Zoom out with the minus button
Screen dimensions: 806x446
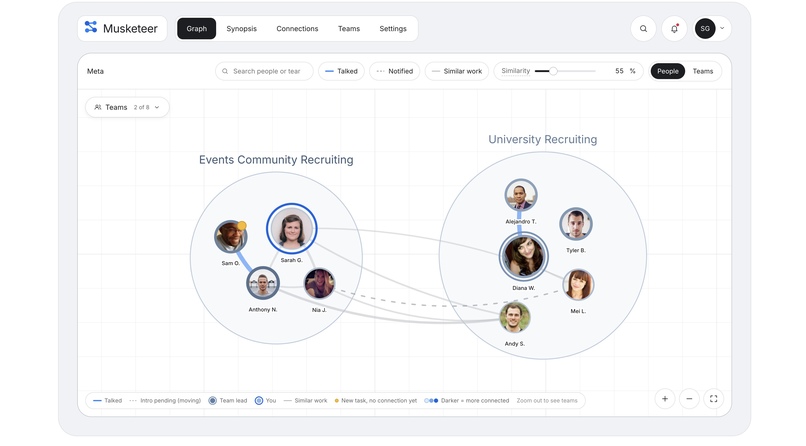pos(689,399)
